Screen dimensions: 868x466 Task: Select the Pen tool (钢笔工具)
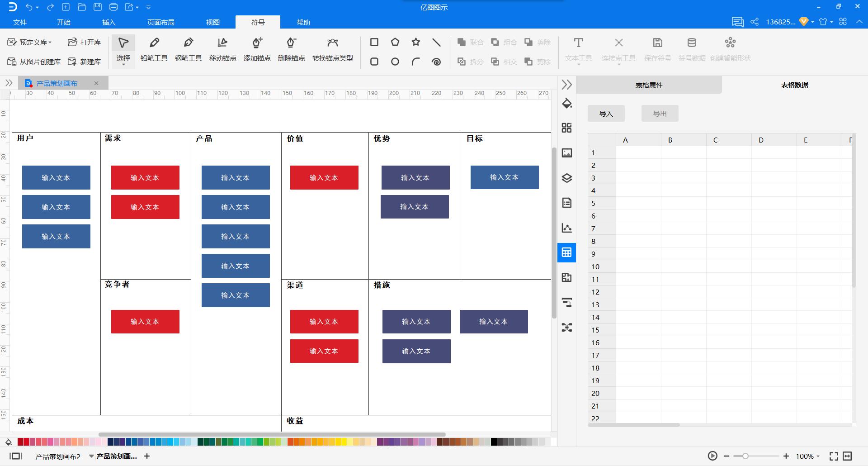(x=188, y=49)
